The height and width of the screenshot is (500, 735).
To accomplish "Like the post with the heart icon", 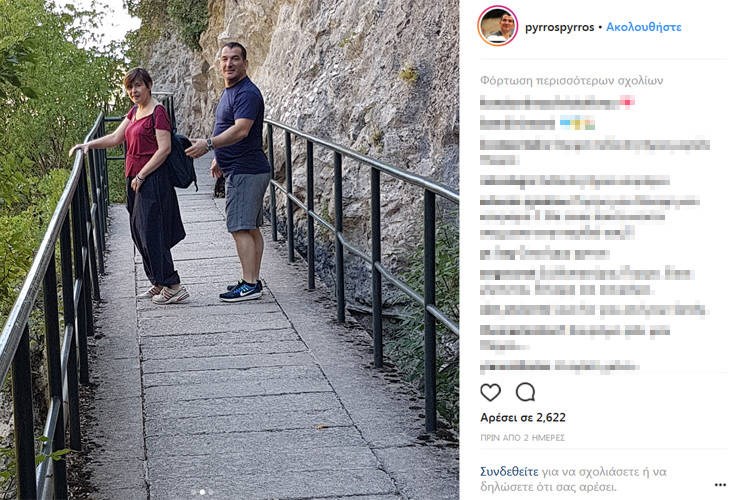I will pos(490,392).
